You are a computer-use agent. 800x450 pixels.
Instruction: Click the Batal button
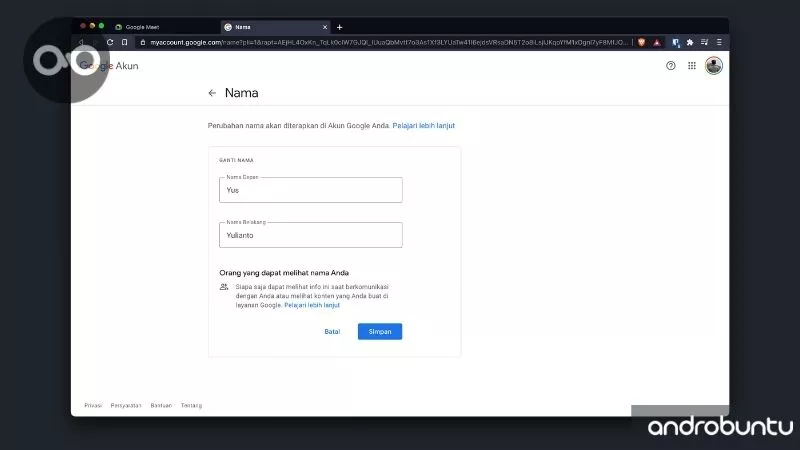point(332,332)
